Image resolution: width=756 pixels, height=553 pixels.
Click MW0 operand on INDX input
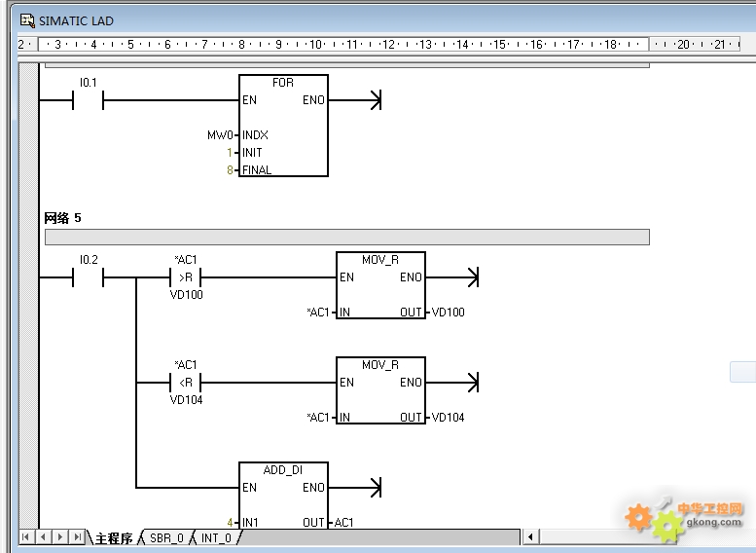tap(220, 135)
